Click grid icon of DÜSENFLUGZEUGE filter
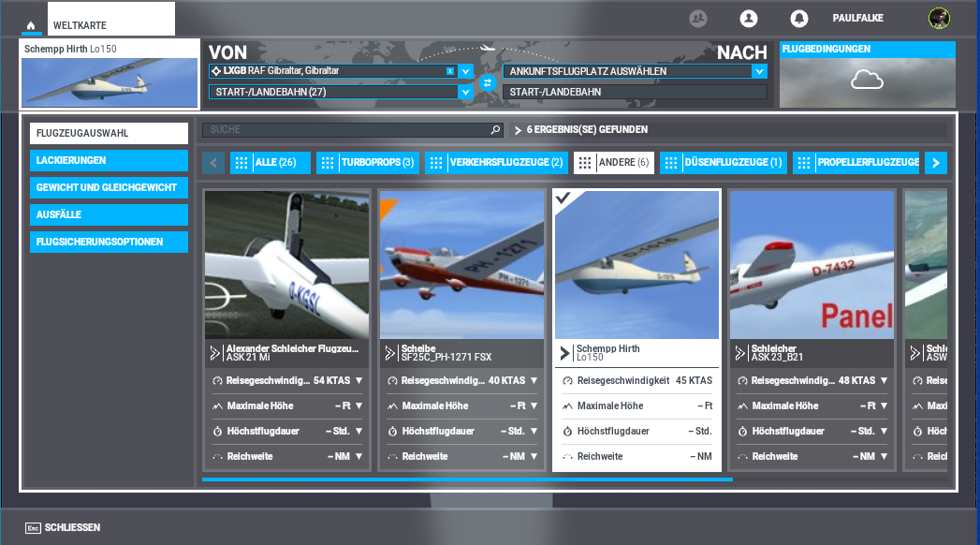This screenshot has width=980, height=545. tap(670, 163)
